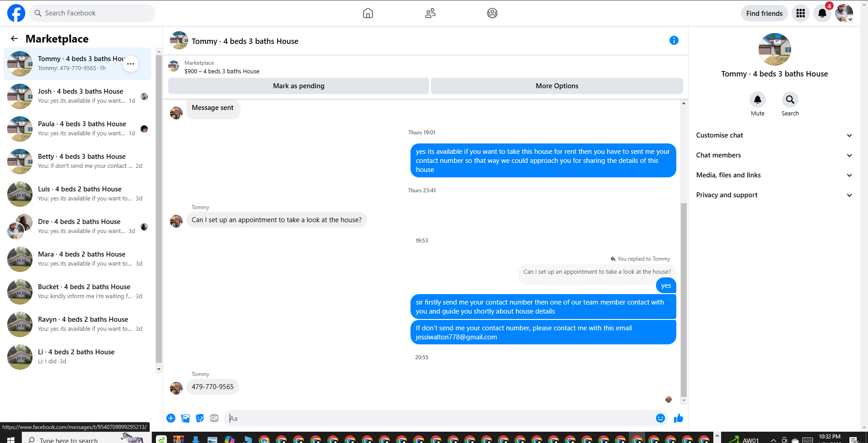This screenshot has height=443, width=868.
Task: Open Betty's conversation
Action: coord(78,162)
